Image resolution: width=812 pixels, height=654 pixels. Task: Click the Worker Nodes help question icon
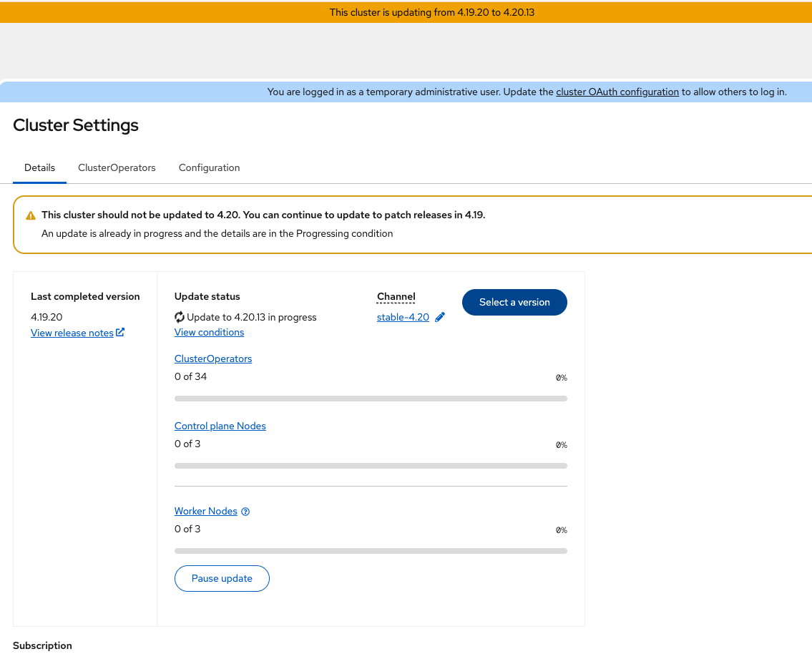click(x=245, y=512)
